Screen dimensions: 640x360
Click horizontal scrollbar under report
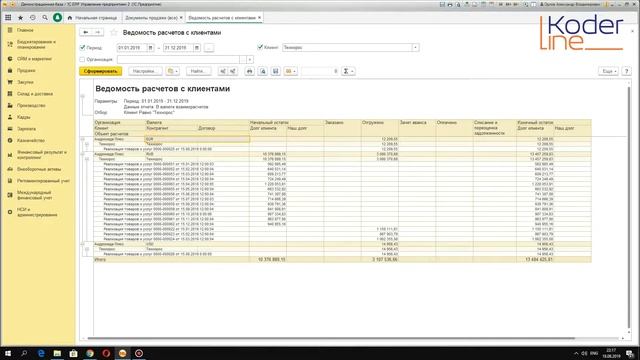331,338
